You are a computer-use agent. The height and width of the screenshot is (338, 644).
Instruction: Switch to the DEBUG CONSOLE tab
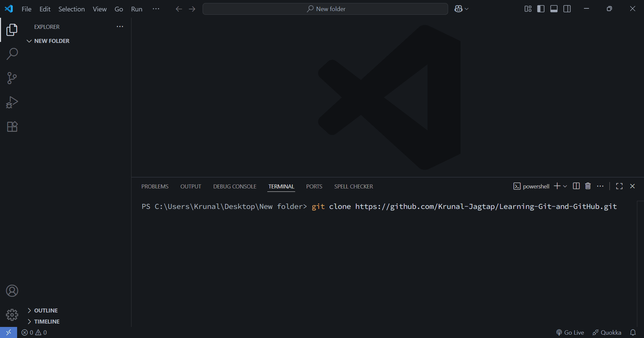pyautogui.click(x=235, y=186)
